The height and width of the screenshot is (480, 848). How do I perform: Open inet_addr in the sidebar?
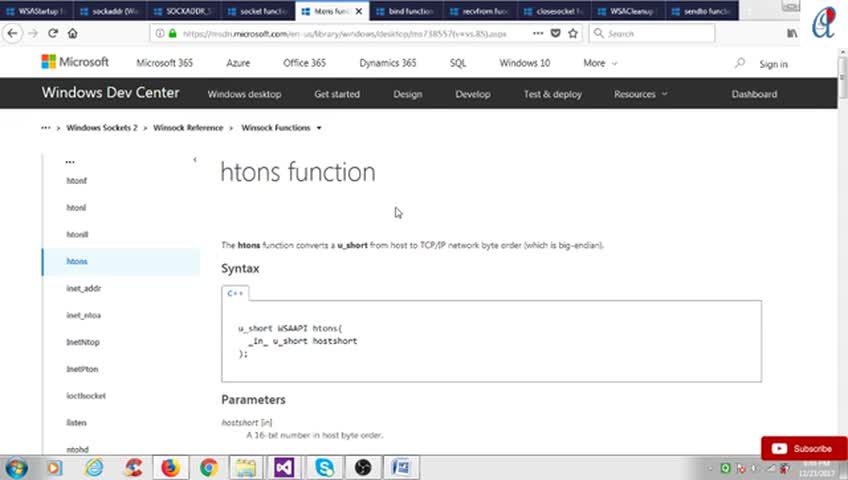pos(84,289)
